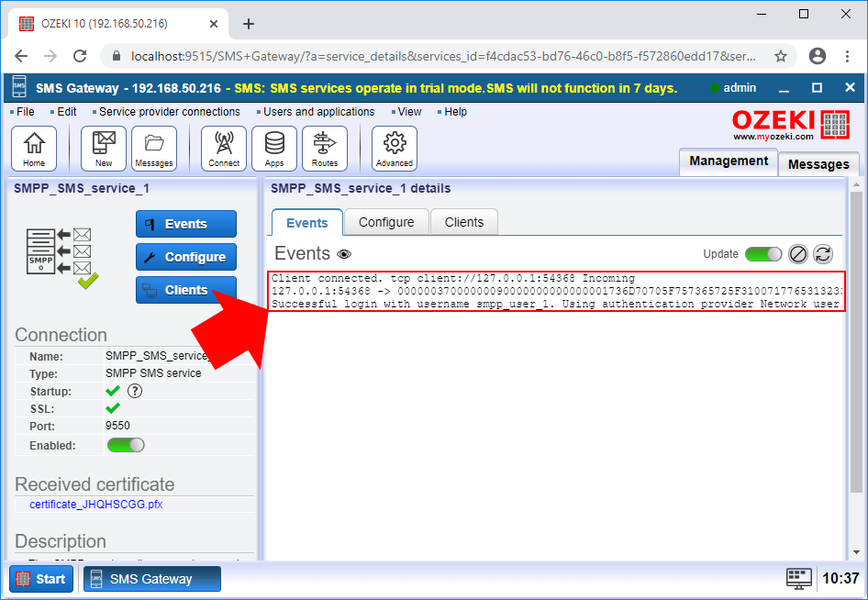The height and width of the screenshot is (600, 868).
Task: Open the Chrome profile avatar icon
Action: pyautogui.click(x=817, y=56)
